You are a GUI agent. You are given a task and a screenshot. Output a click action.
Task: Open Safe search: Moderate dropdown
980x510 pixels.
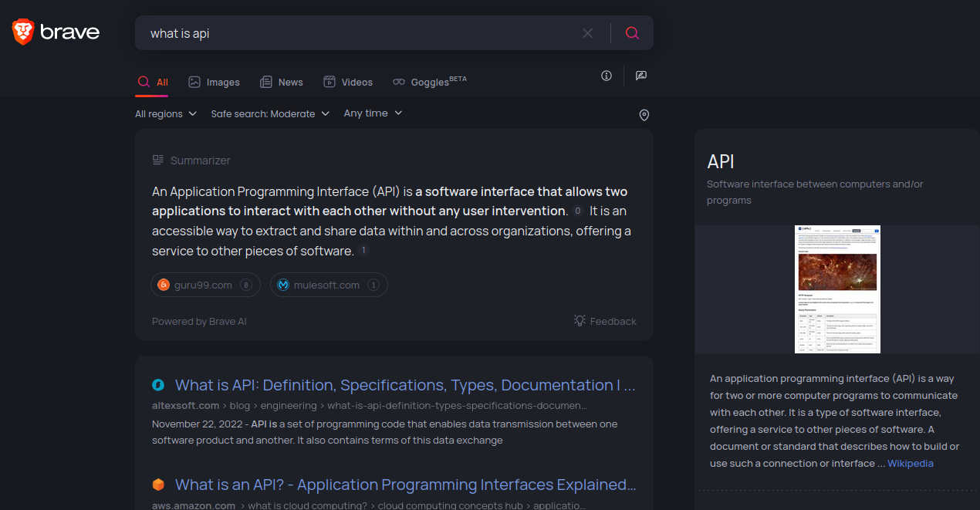pyautogui.click(x=270, y=113)
